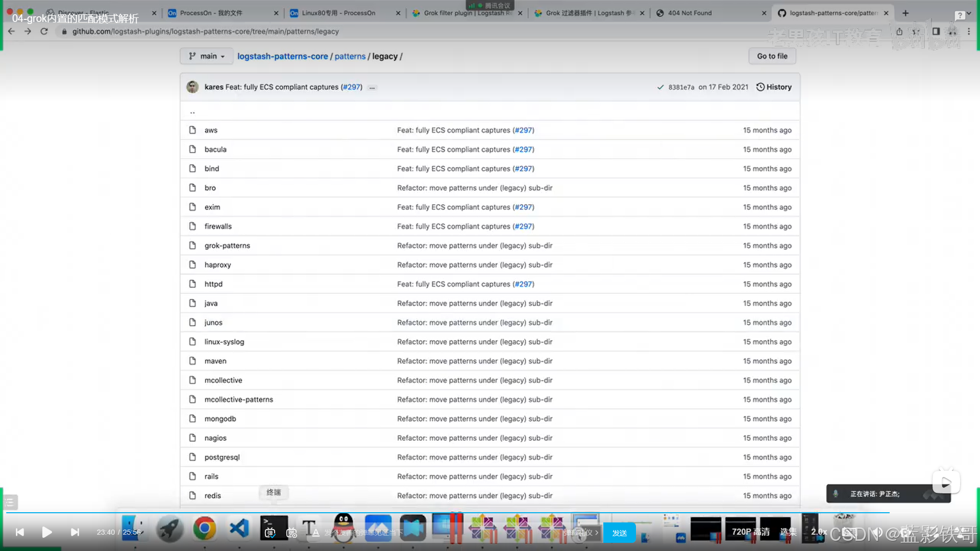
Task: Open the 2.0x playback speed menu
Action: [819, 532]
